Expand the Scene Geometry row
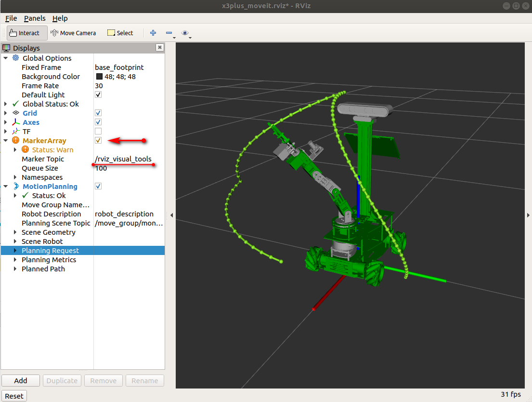 point(15,232)
